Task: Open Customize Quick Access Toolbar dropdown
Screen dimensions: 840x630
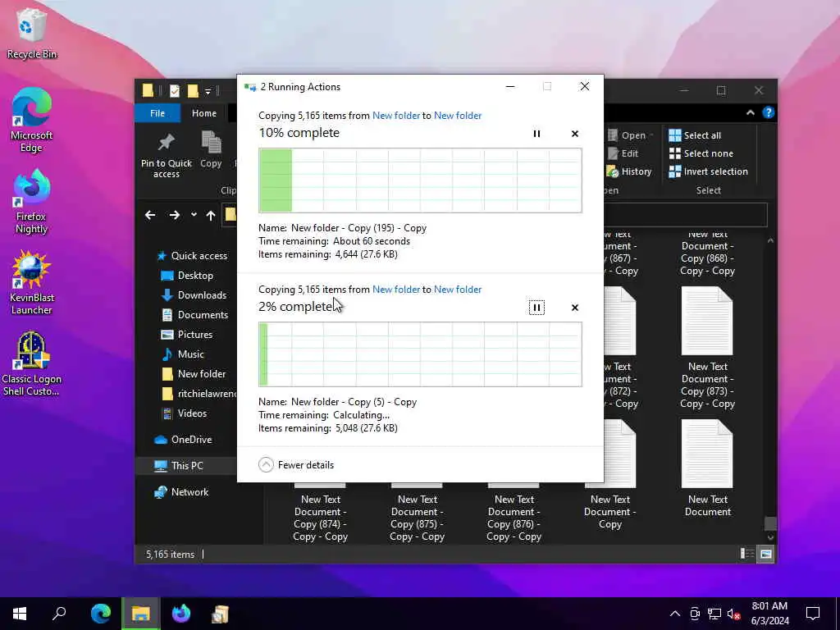Action: pos(208,92)
